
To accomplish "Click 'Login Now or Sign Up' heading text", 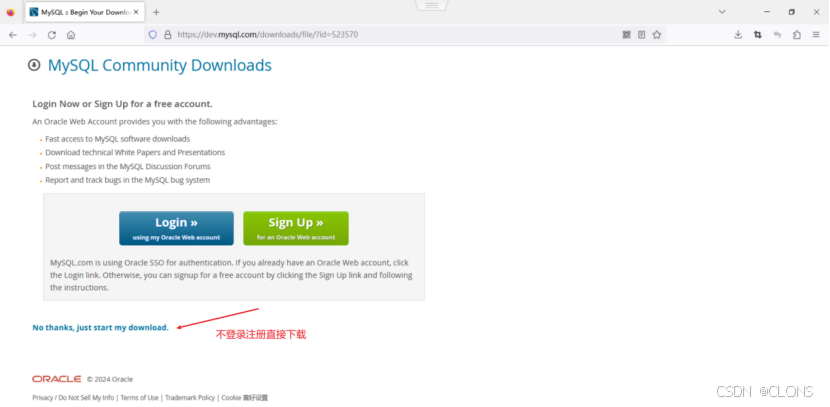I will click(x=122, y=104).
